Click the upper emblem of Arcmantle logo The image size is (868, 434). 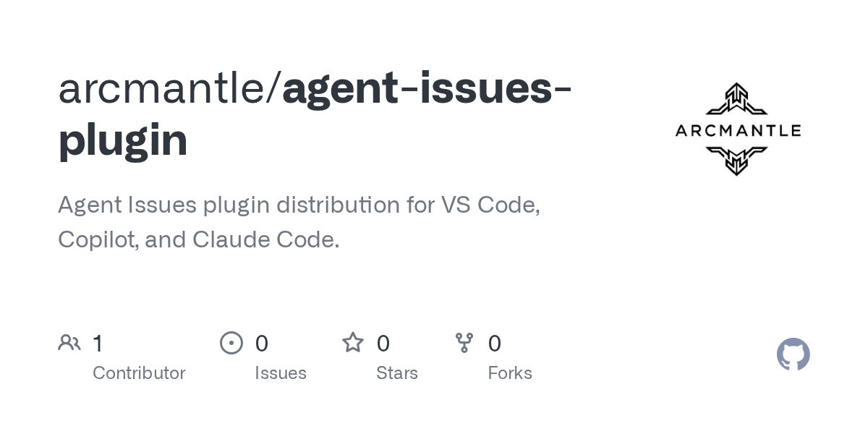tap(736, 100)
